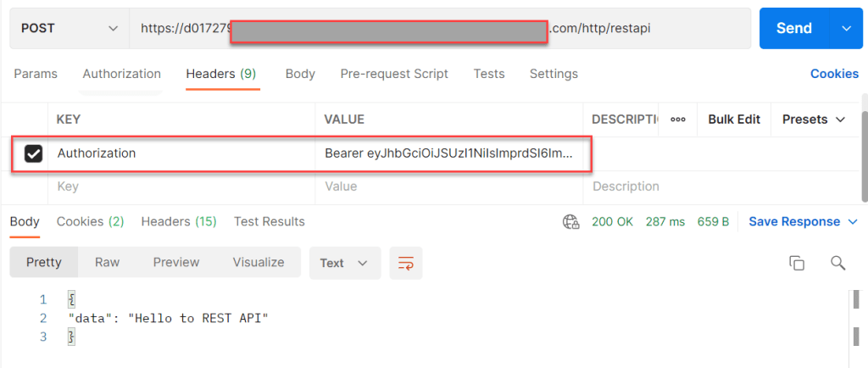
Task: Click the search magnifier icon in response
Action: 837,263
